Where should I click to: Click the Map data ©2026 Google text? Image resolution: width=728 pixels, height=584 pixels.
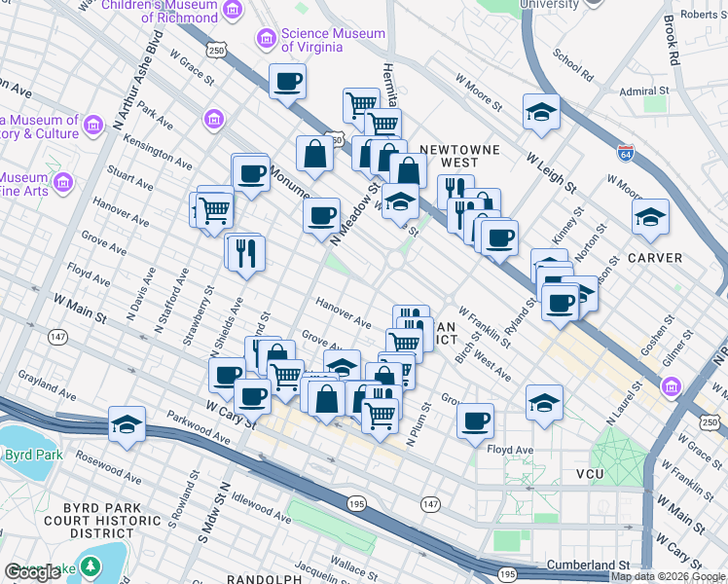[668, 577]
